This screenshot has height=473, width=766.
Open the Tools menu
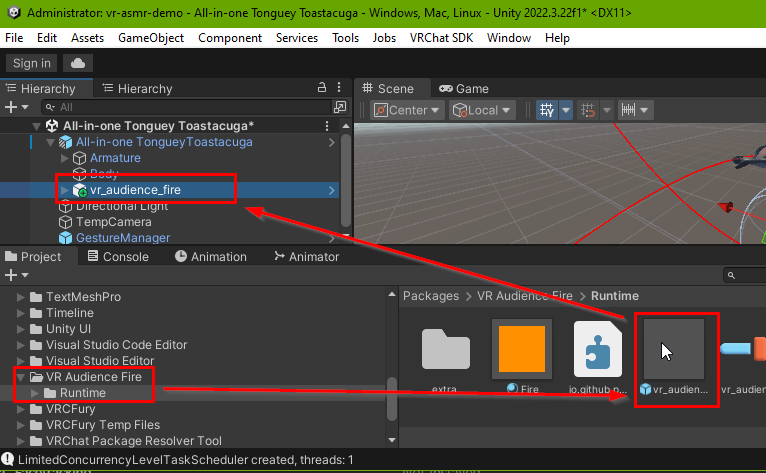pyautogui.click(x=345, y=38)
